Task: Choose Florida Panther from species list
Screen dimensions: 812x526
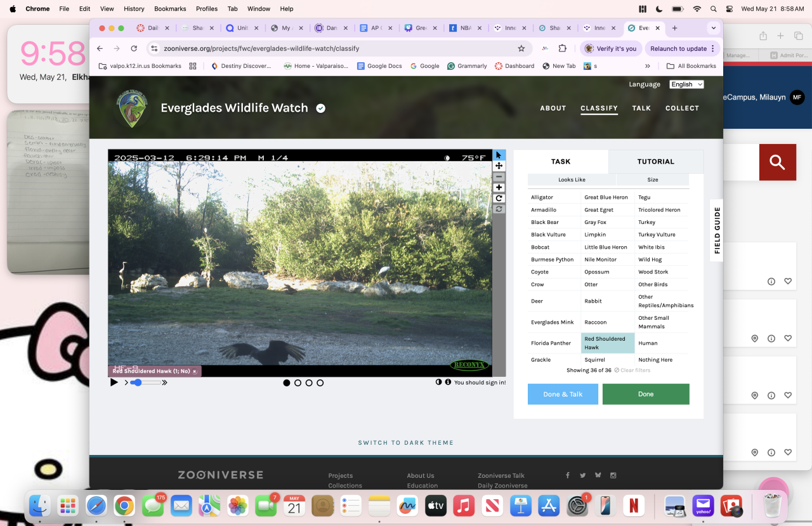Action: (554, 343)
